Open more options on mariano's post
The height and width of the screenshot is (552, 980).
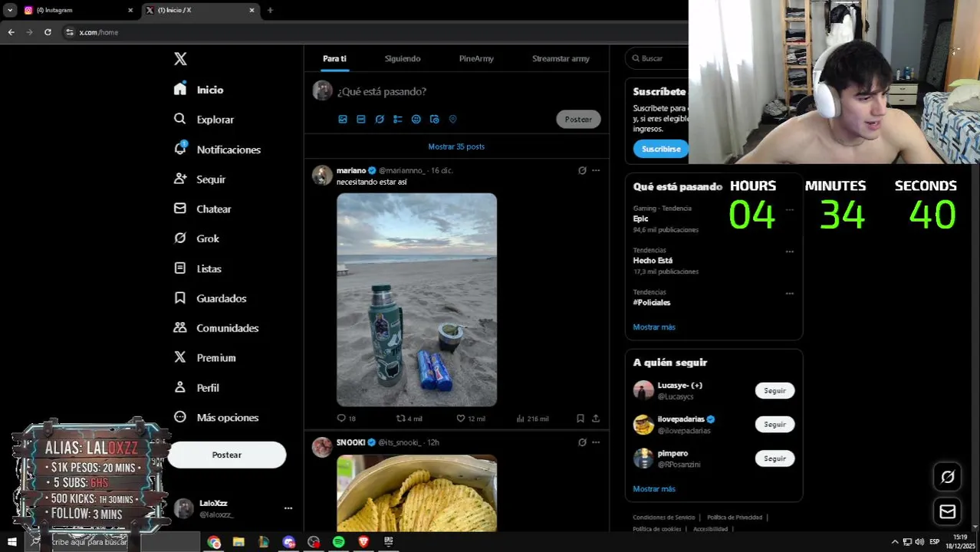(x=596, y=170)
